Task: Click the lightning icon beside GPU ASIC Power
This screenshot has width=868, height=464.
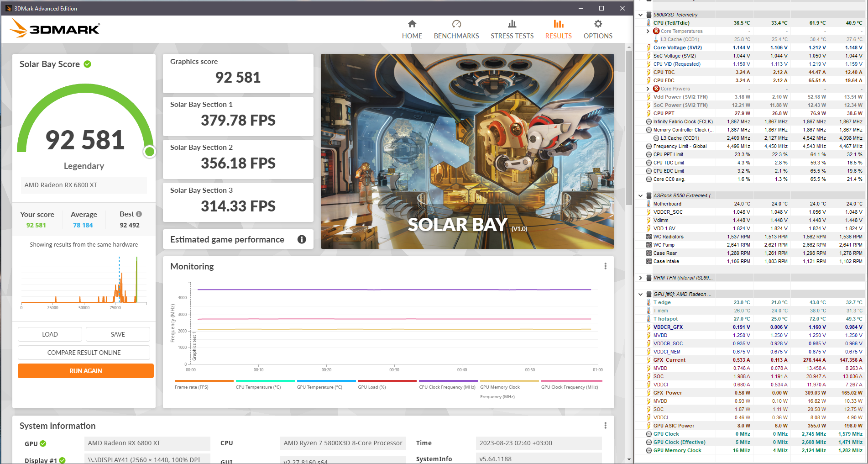Action: pos(648,426)
